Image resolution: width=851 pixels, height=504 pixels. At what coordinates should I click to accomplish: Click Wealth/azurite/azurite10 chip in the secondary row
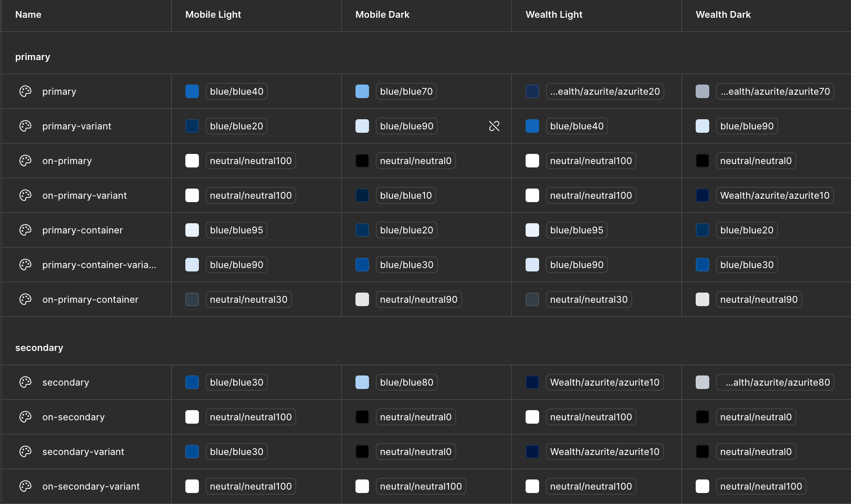click(x=604, y=382)
